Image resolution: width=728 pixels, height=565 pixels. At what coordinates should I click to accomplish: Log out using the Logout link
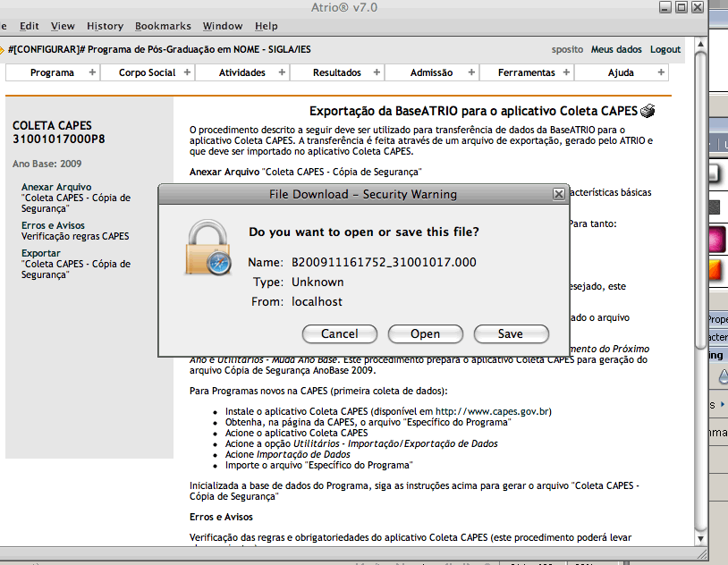[x=665, y=49]
